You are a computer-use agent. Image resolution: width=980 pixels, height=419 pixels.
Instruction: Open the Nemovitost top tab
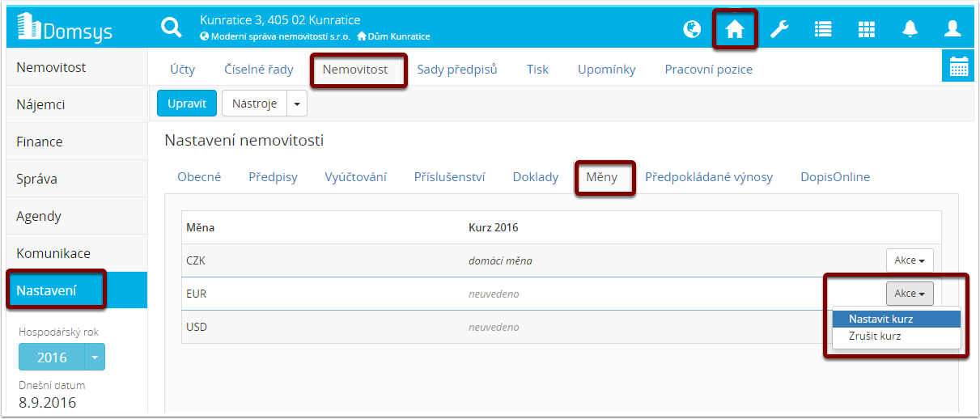(x=355, y=70)
